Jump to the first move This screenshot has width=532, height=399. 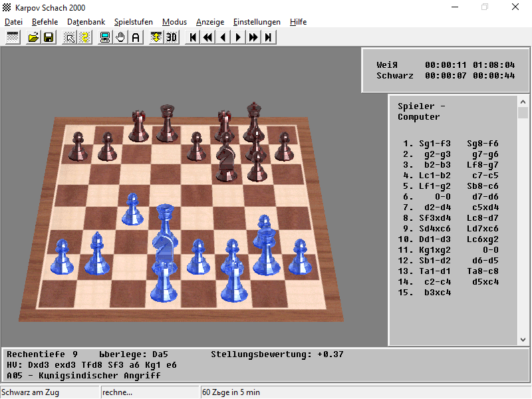pyautogui.click(x=193, y=37)
